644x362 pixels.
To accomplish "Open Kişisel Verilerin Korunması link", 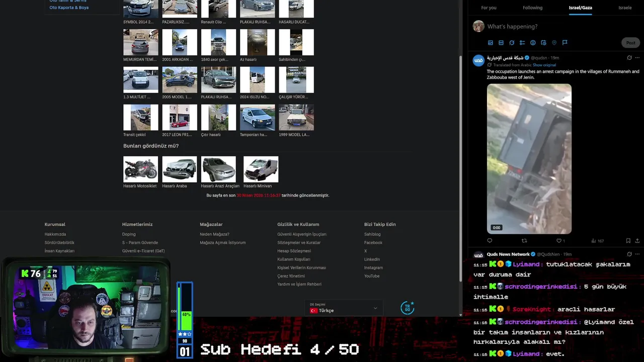I will [x=301, y=268].
